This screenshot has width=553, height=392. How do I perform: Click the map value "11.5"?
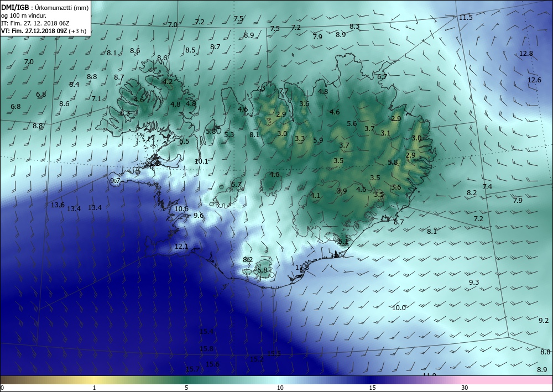[466, 17]
